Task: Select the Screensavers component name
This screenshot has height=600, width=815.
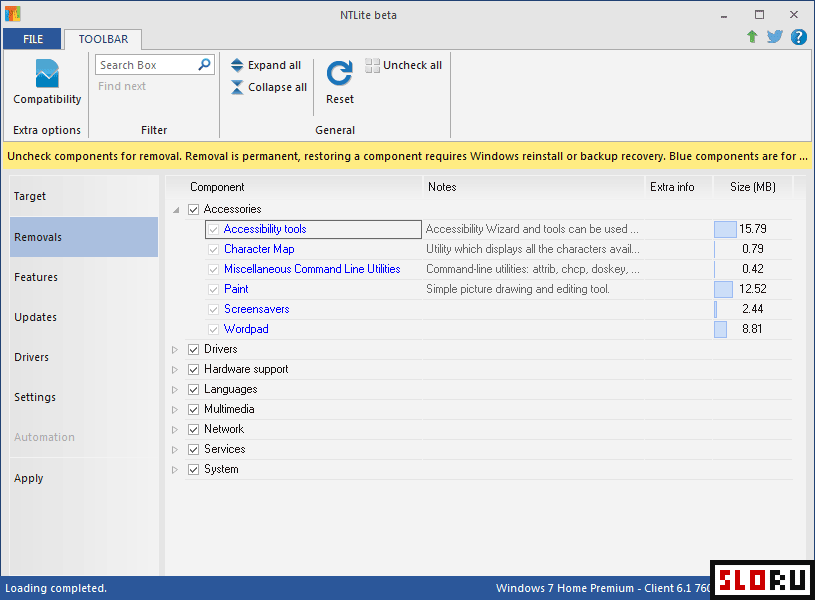Action: coord(257,309)
